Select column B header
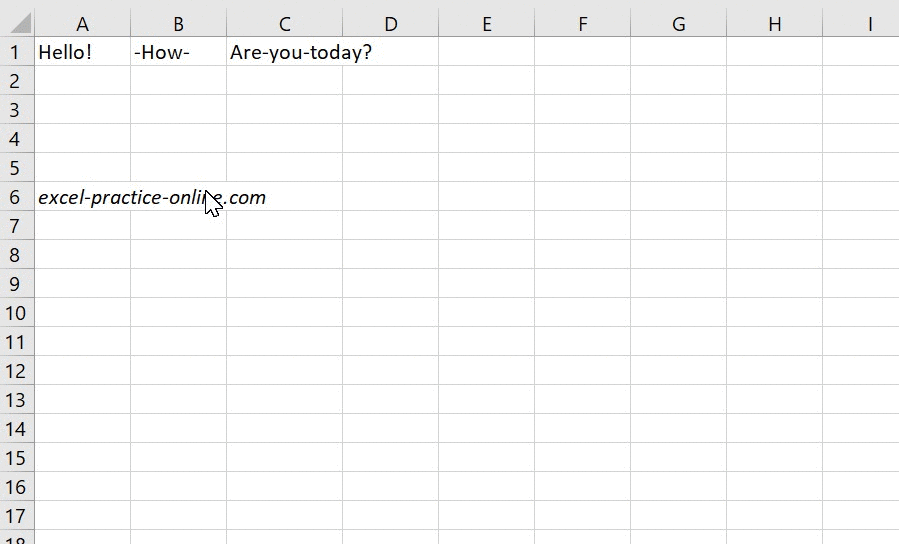 (178, 24)
